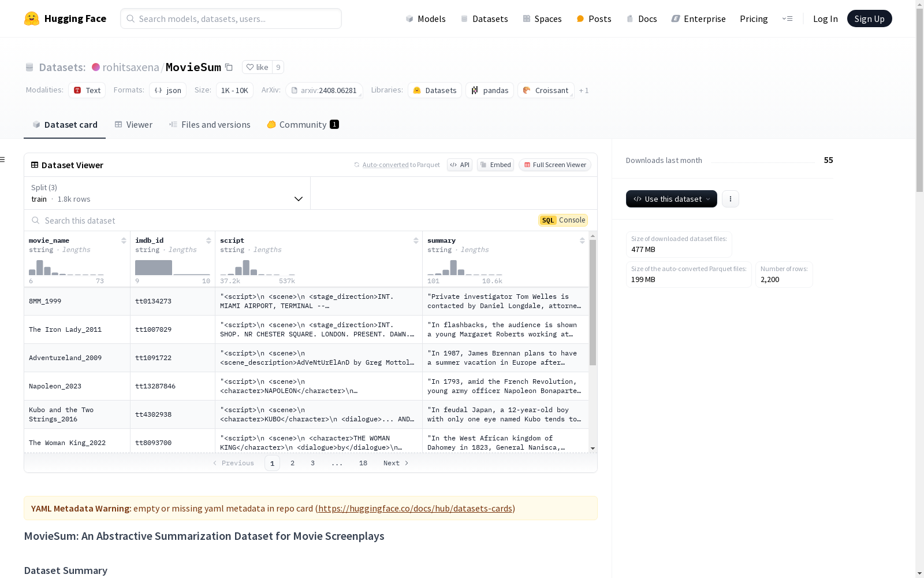Go to page 18 of the dataset

(x=363, y=463)
